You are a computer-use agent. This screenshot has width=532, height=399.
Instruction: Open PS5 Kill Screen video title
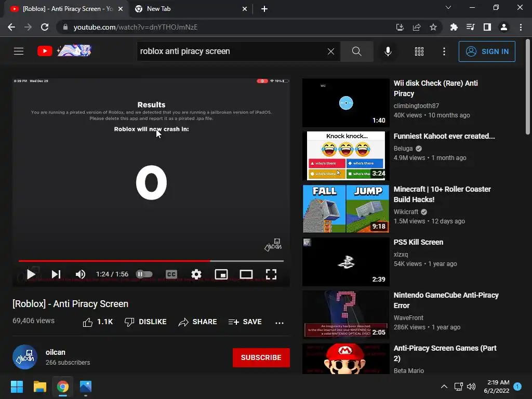[x=418, y=242]
